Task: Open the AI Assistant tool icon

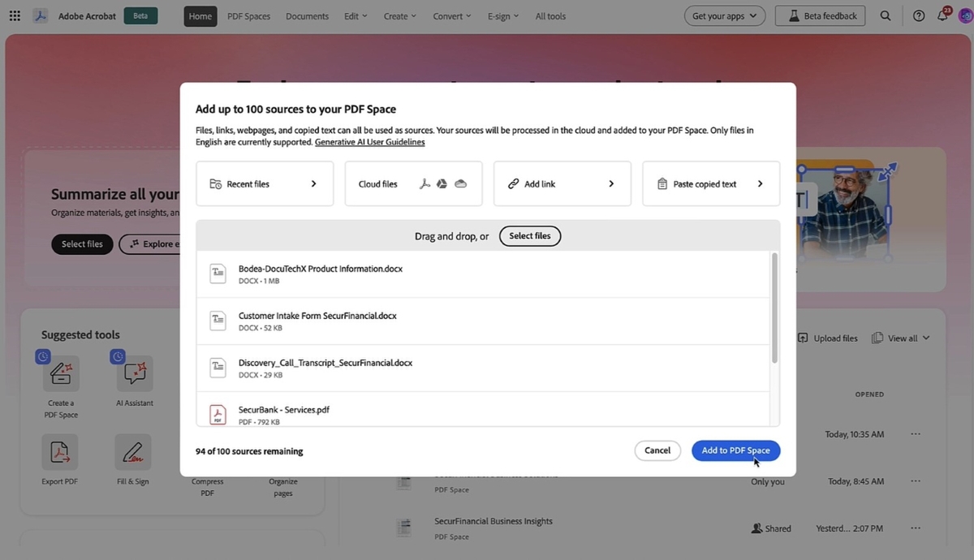Action: point(135,373)
